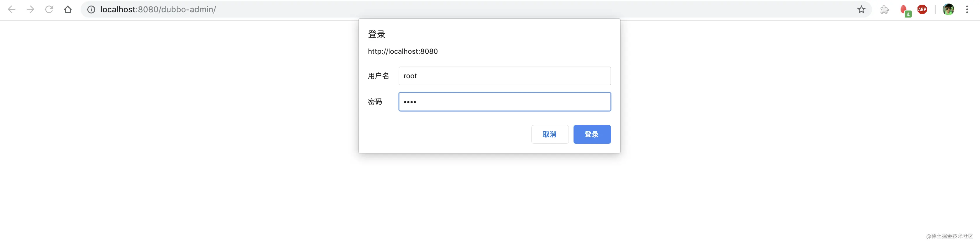This screenshot has height=246, width=980.
Task: Open the profile avatar menu
Action: (948, 10)
